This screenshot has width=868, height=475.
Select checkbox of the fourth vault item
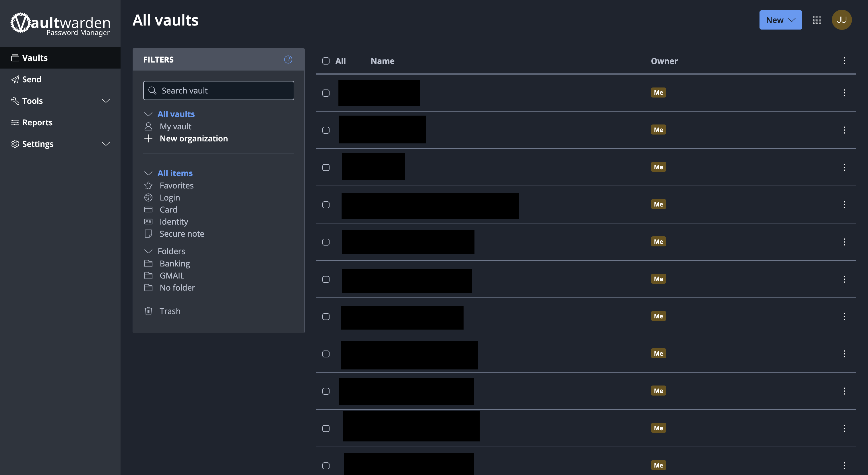(x=326, y=205)
